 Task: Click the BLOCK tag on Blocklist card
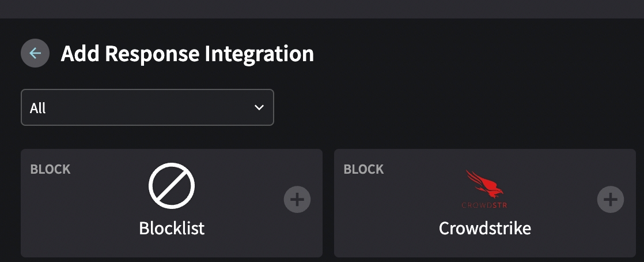pos(50,170)
